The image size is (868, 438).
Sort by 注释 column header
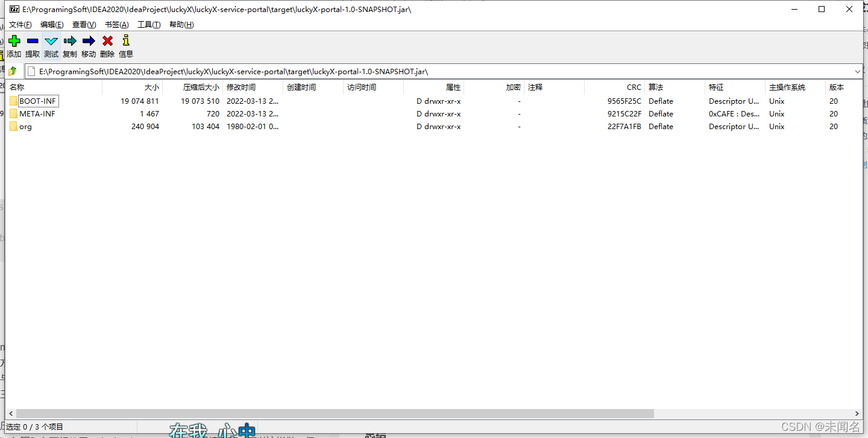[x=554, y=87]
